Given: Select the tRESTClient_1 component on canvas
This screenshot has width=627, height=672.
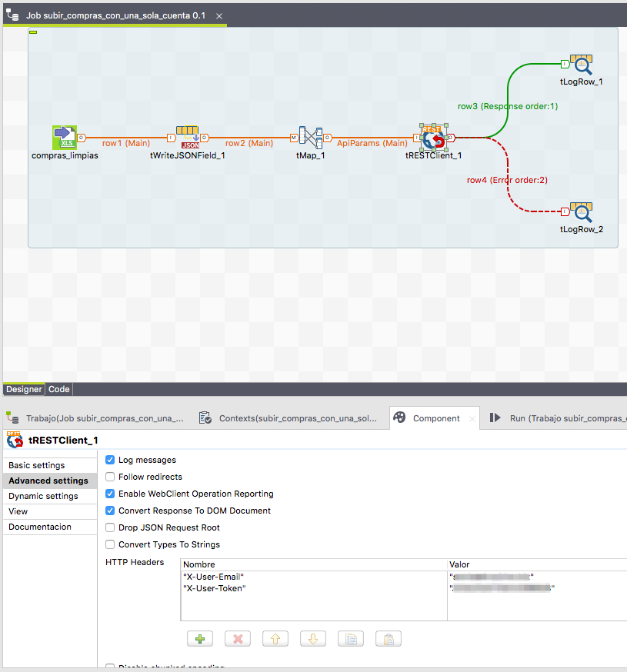Looking at the screenshot, I should click(x=434, y=137).
